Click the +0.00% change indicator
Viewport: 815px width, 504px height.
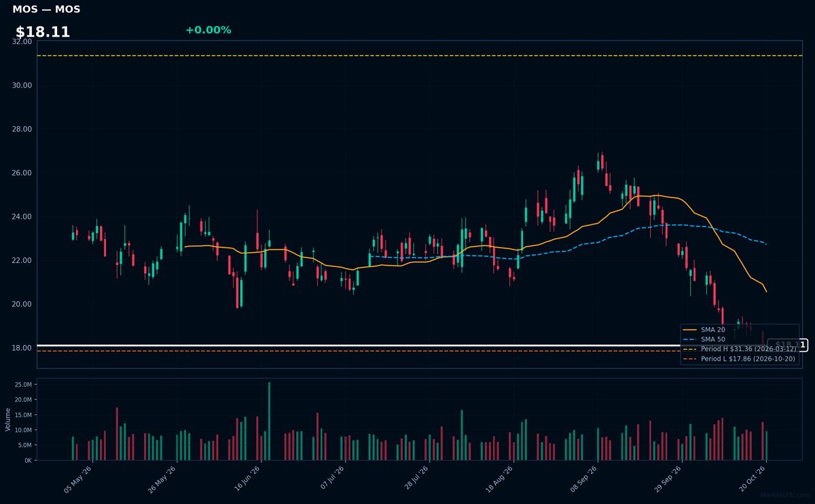(208, 30)
